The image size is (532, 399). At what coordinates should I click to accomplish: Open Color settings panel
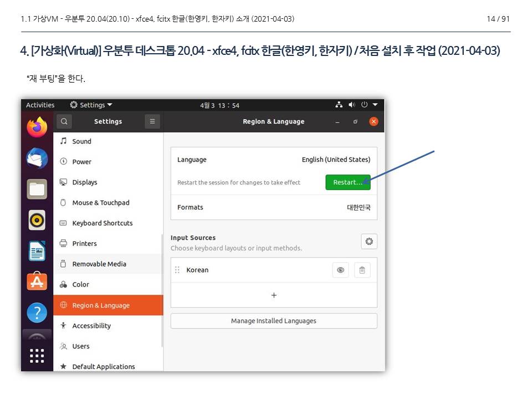pyautogui.click(x=108, y=284)
